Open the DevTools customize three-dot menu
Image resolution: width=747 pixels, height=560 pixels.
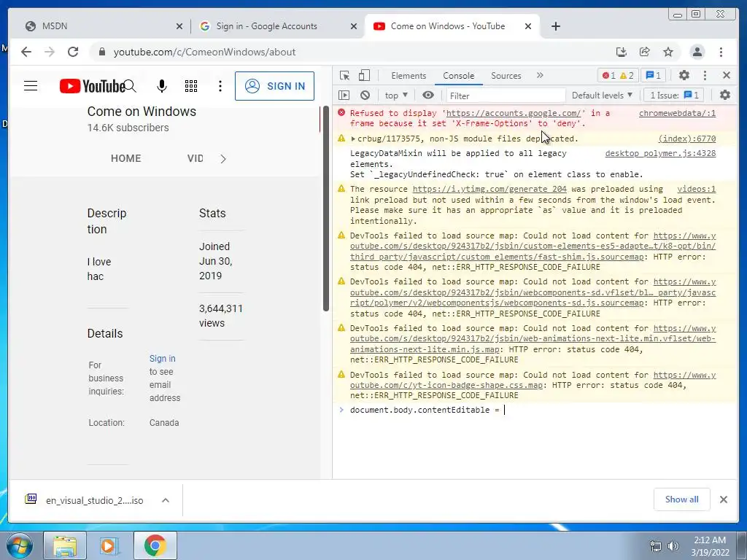click(x=705, y=75)
